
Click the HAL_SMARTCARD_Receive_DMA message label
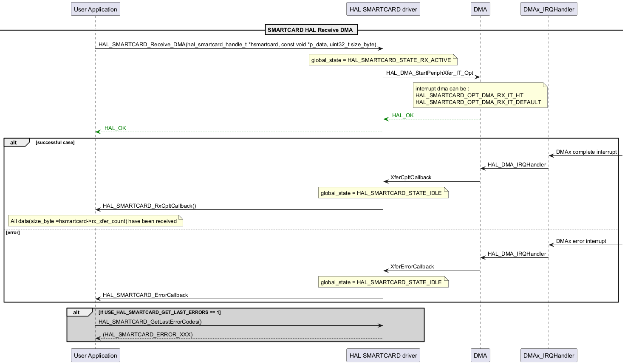coord(237,45)
